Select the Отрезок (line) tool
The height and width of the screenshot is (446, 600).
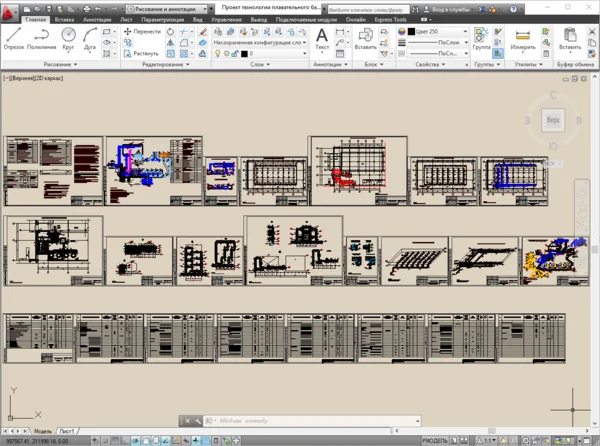[x=14, y=38]
